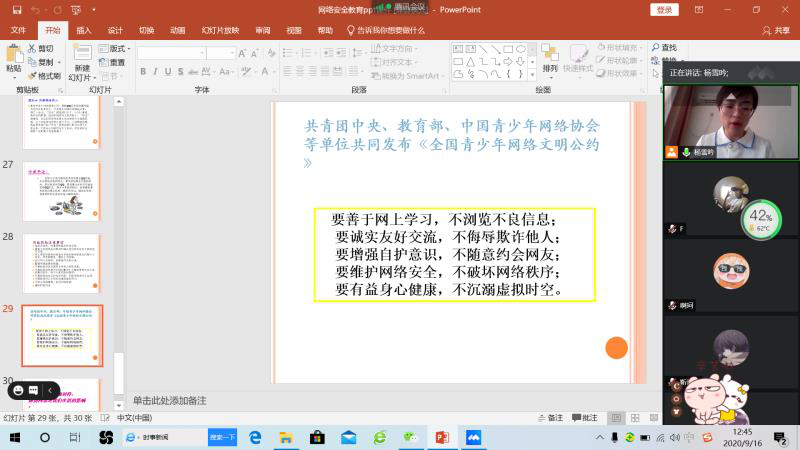Switch to the Slide Show (幻灯片放映) tab
This screenshot has width=800, height=450.
tap(220, 30)
